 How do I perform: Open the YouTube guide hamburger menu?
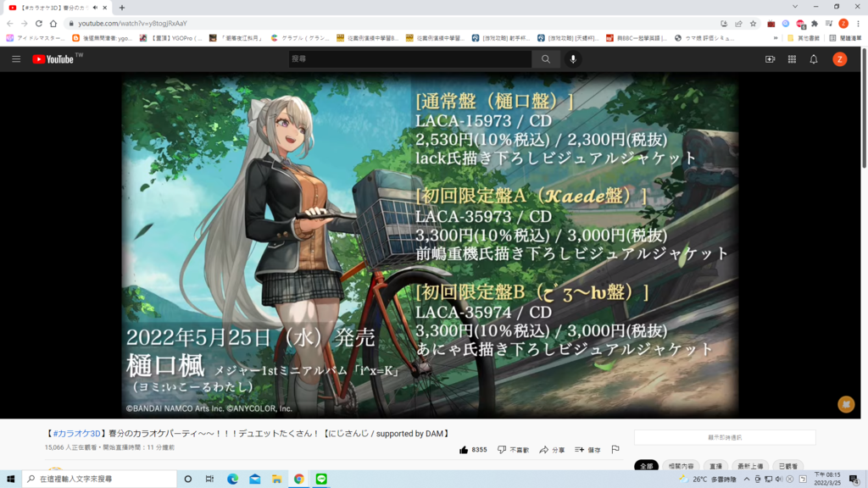click(x=16, y=59)
